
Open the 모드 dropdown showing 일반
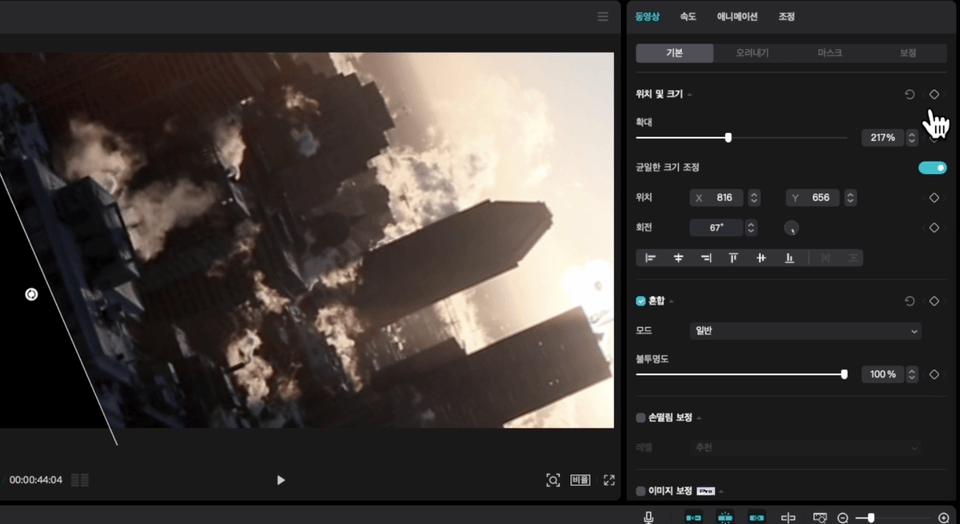805,331
